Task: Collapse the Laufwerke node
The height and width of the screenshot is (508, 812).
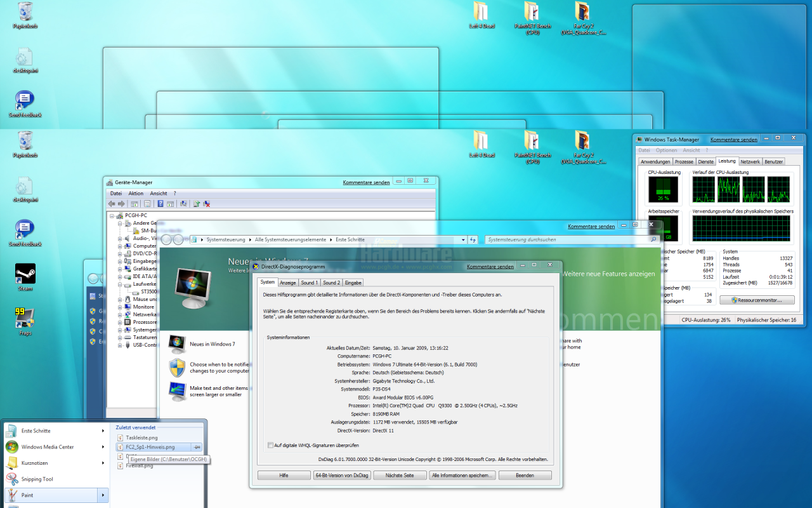Action: [x=120, y=284]
